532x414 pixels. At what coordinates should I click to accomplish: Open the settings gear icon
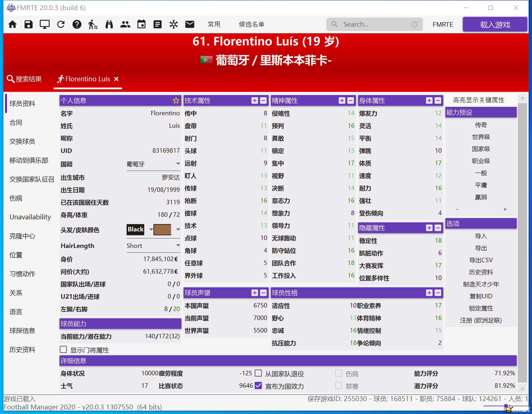click(174, 24)
